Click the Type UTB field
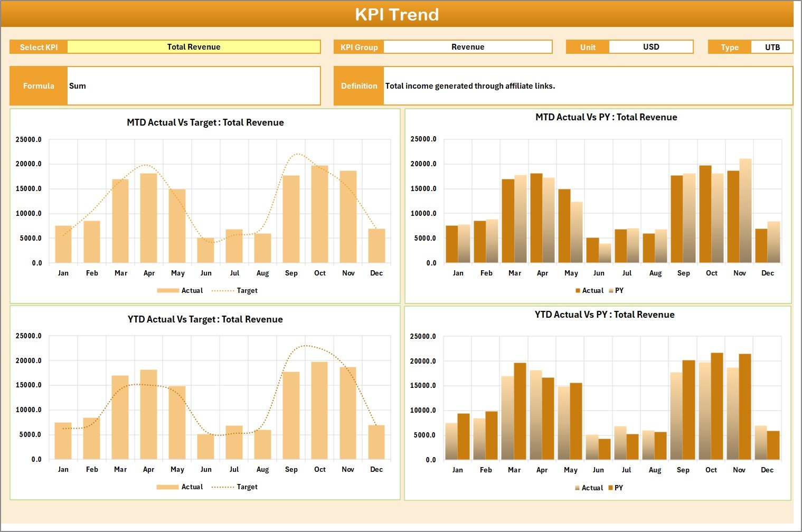The height and width of the screenshot is (532, 802). click(772, 46)
